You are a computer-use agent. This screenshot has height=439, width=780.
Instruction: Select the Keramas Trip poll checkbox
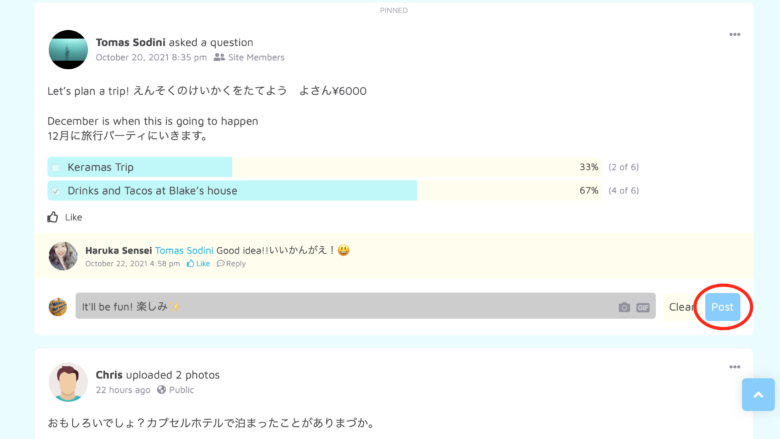[56, 167]
